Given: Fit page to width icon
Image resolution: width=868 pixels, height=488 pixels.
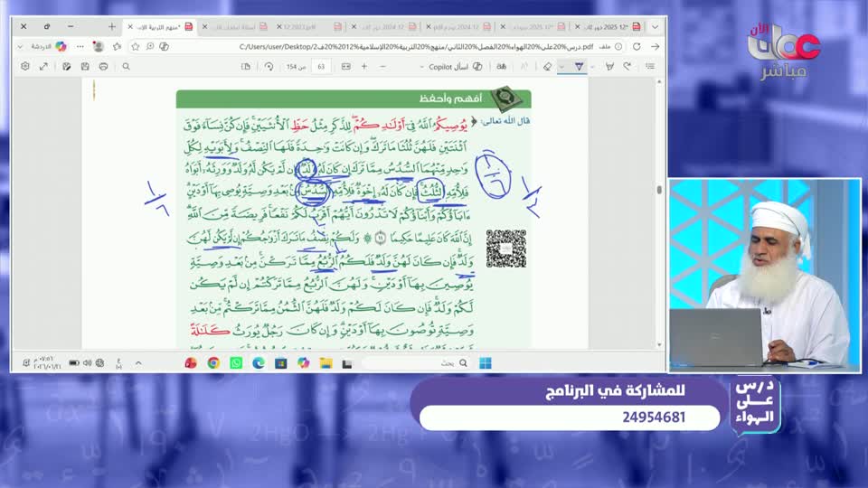Looking at the screenshot, I should click(346, 66).
